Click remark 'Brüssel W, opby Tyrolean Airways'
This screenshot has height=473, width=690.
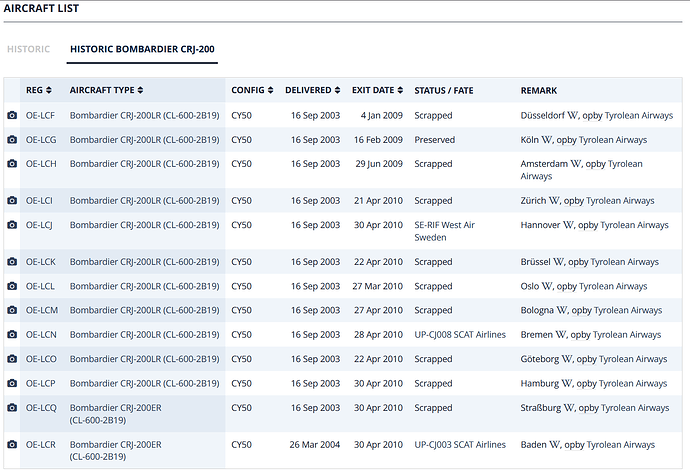pos(590,262)
